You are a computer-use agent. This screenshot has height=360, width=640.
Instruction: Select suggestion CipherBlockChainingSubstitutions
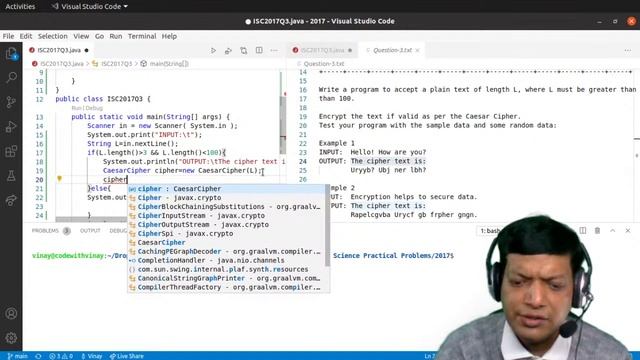pos(226,207)
